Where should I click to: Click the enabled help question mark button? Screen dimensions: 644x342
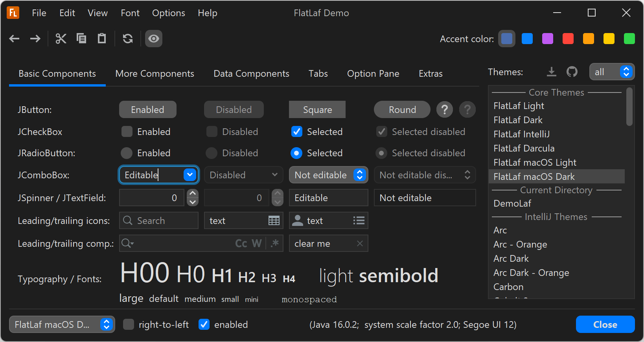click(445, 109)
